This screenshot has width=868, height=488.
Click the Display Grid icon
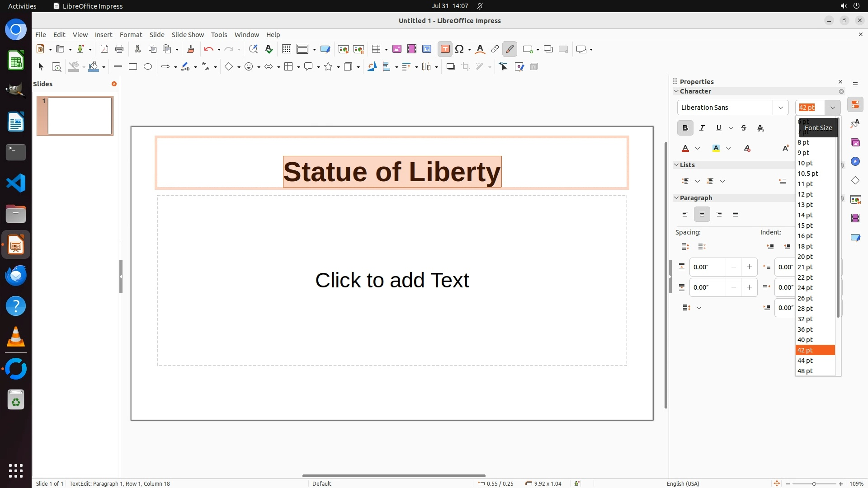287,49
